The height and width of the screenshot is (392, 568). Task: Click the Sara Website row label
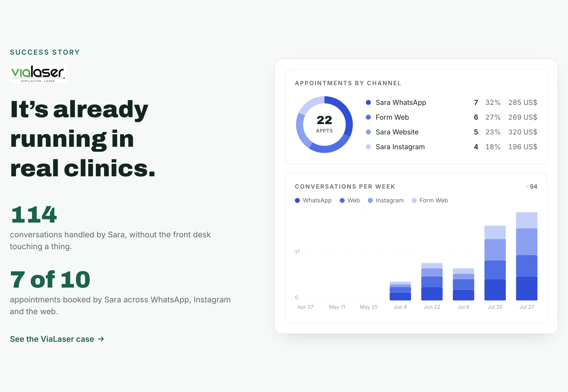coord(397,132)
